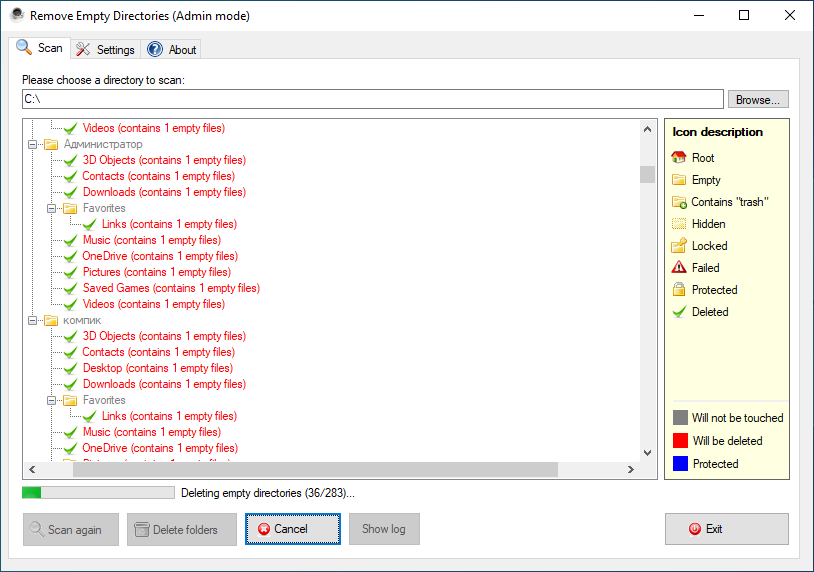
Task: Click checkmark beside OneDrive under компик
Action: 70,448
